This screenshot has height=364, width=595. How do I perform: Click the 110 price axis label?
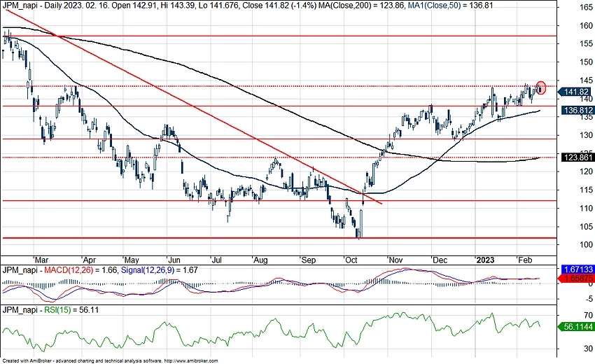coord(586,208)
